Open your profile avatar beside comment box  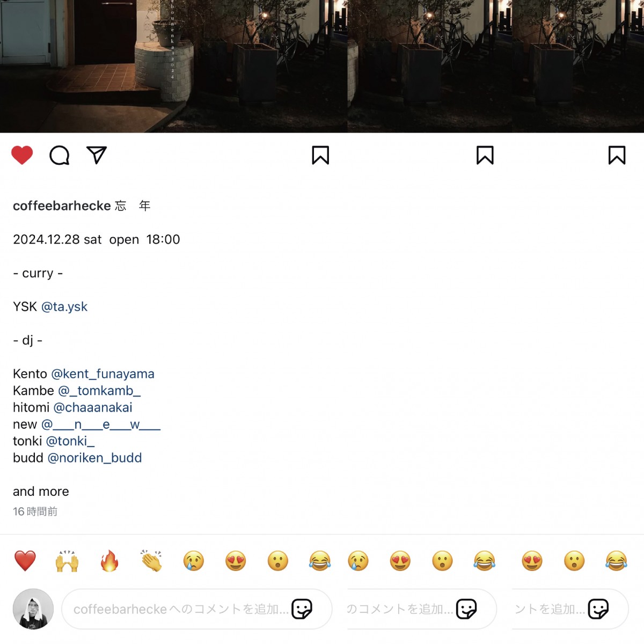coord(33,609)
